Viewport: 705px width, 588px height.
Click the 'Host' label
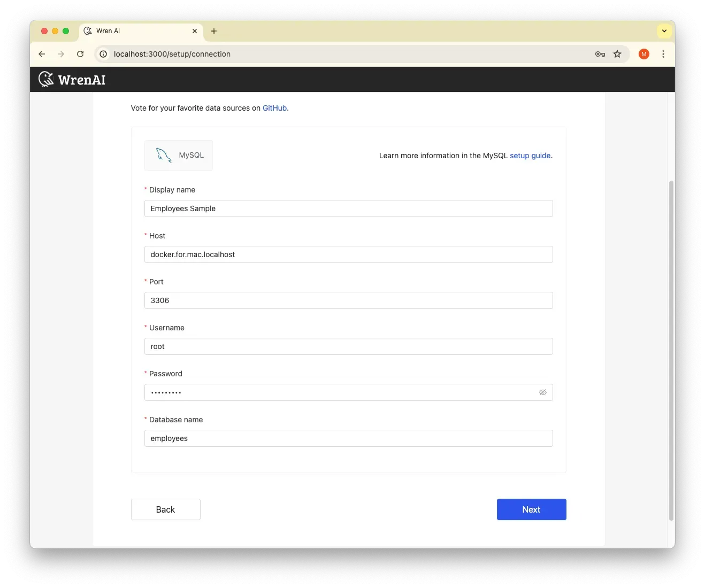[x=157, y=236]
